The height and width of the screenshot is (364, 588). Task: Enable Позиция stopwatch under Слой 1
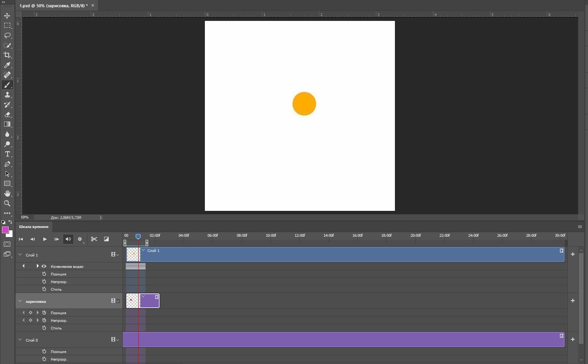pyautogui.click(x=44, y=274)
